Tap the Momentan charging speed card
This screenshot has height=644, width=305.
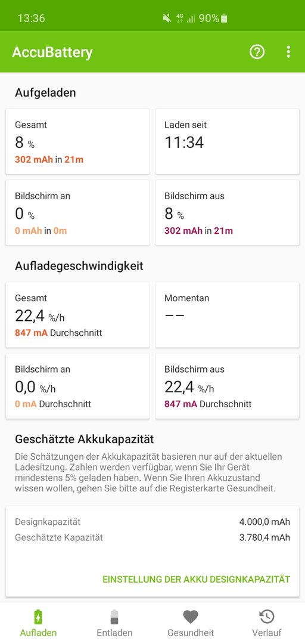pos(227,315)
